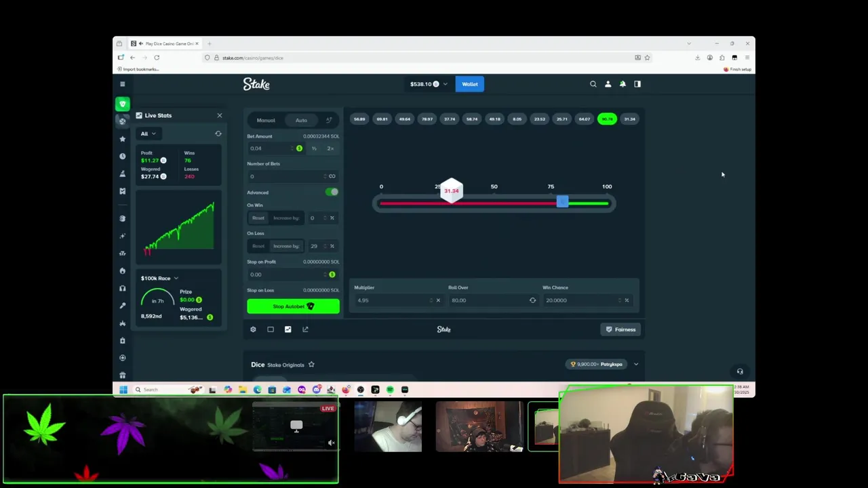868x488 pixels.
Task: Open browser downloads icon
Action: click(x=697, y=58)
